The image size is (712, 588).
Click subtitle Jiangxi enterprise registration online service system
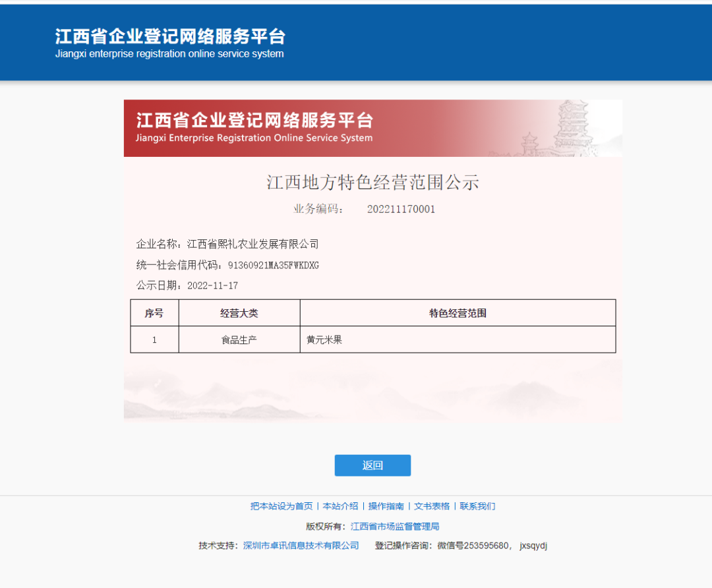click(169, 54)
